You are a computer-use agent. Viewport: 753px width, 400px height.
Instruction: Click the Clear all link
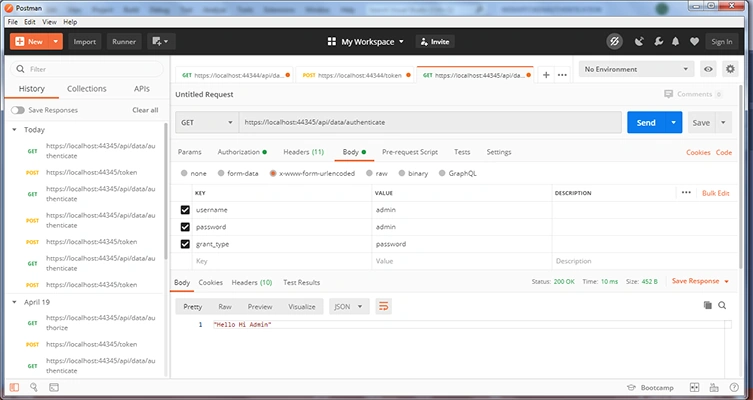[x=145, y=110]
